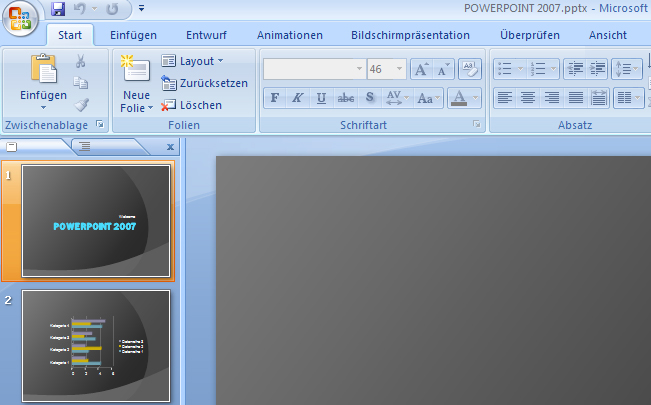Click into the font name box

point(309,69)
